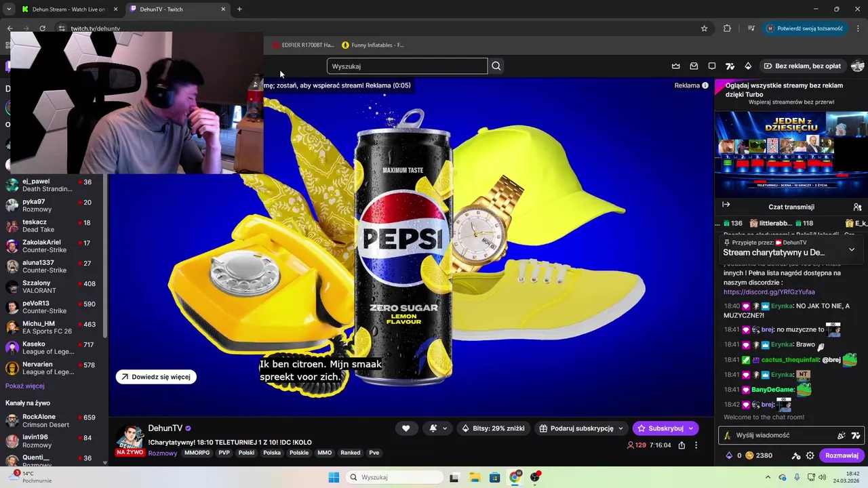Open the Rozmowy category link under the stream title
The height and width of the screenshot is (488, 868).
coord(162,453)
